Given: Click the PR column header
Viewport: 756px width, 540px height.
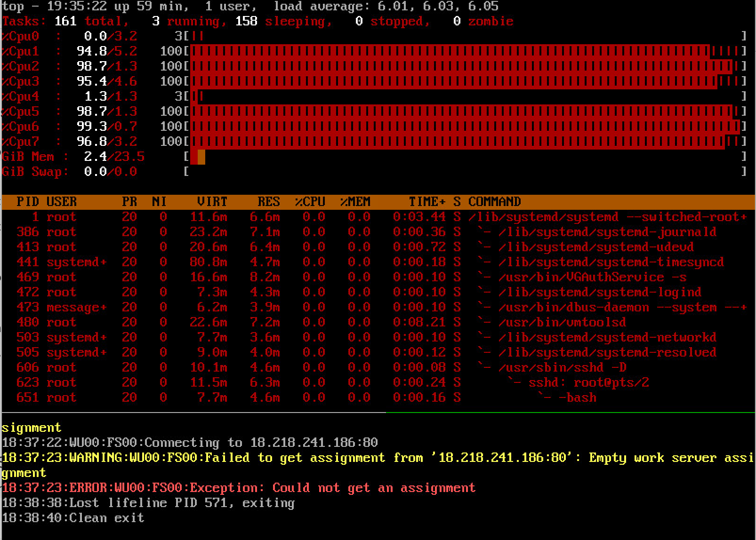Looking at the screenshot, I should coord(129,202).
